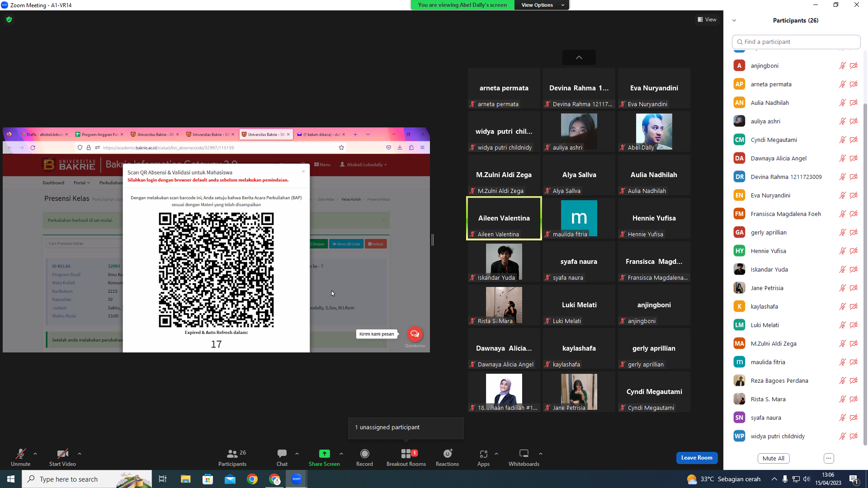Viewport: 868px width, 488px height.
Task: Click the Windows Start button
Action: pos(11,479)
